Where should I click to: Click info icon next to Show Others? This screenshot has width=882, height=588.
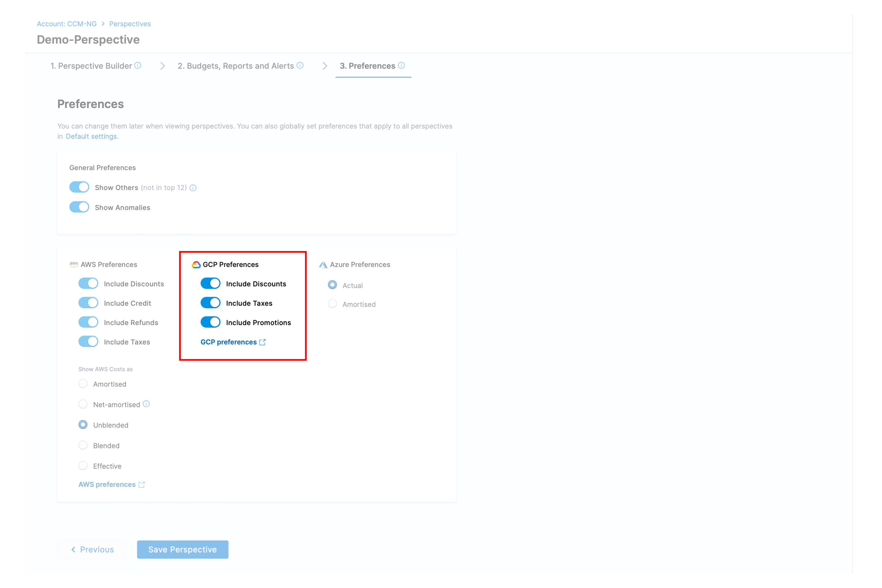point(193,188)
